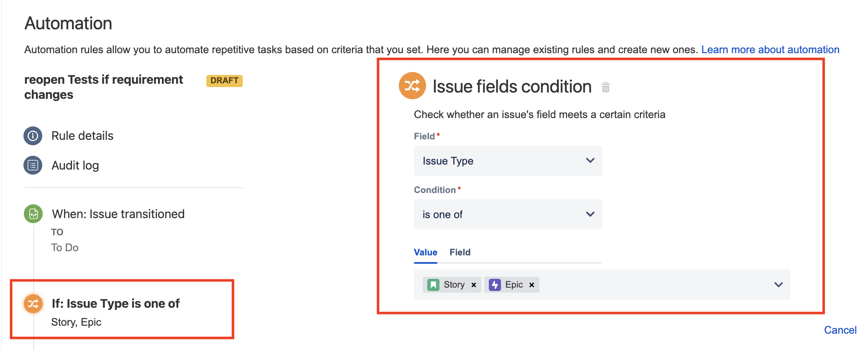Image resolution: width=868 pixels, height=350 pixels.
Task: Click the purple Epic issue type icon
Action: click(x=495, y=285)
